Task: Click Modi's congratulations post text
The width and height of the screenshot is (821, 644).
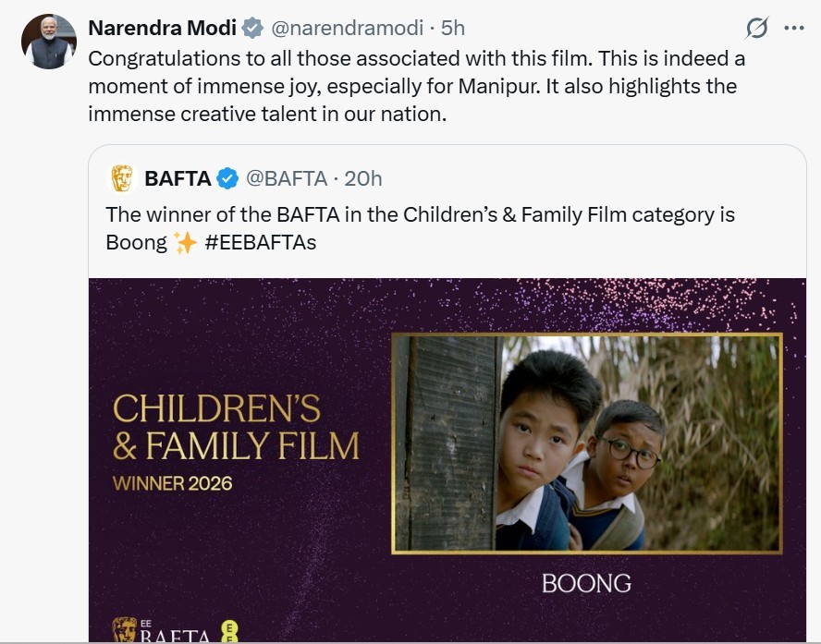Action: 416,87
